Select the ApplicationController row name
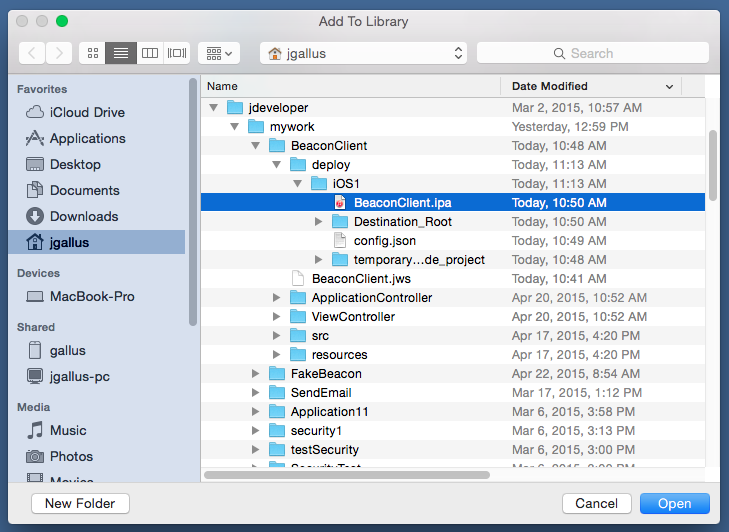The width and height of the screenshot is (729, 532). 371,298
